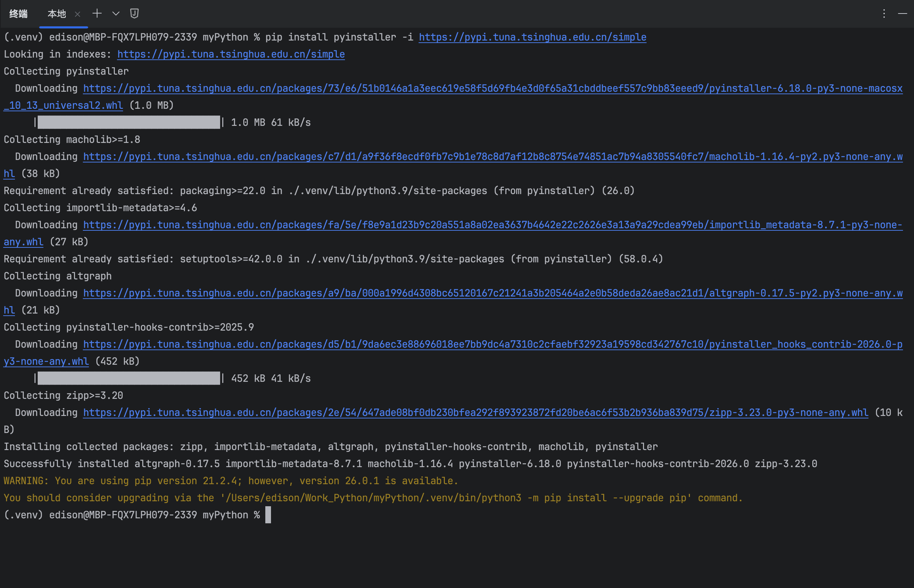Open the simple index URL in pip command
The width and height of the screenshot is (914, 588).
(x=532, y=37)
